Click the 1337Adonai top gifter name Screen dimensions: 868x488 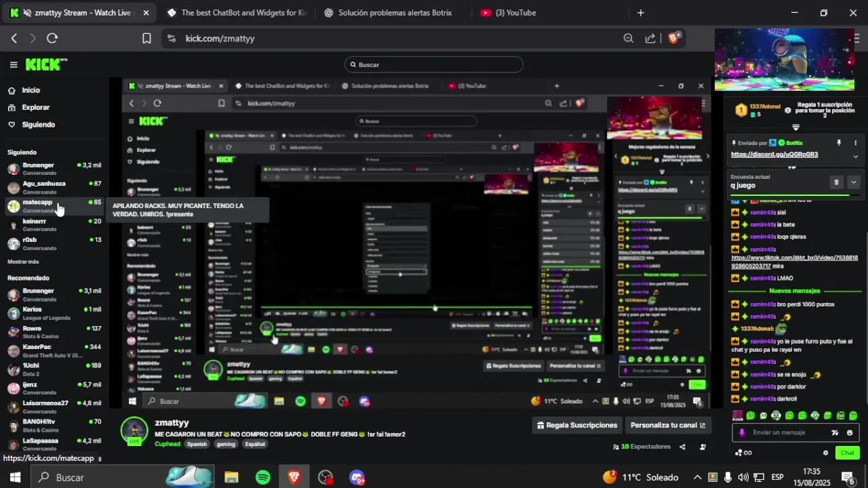[x=765, y=107]
